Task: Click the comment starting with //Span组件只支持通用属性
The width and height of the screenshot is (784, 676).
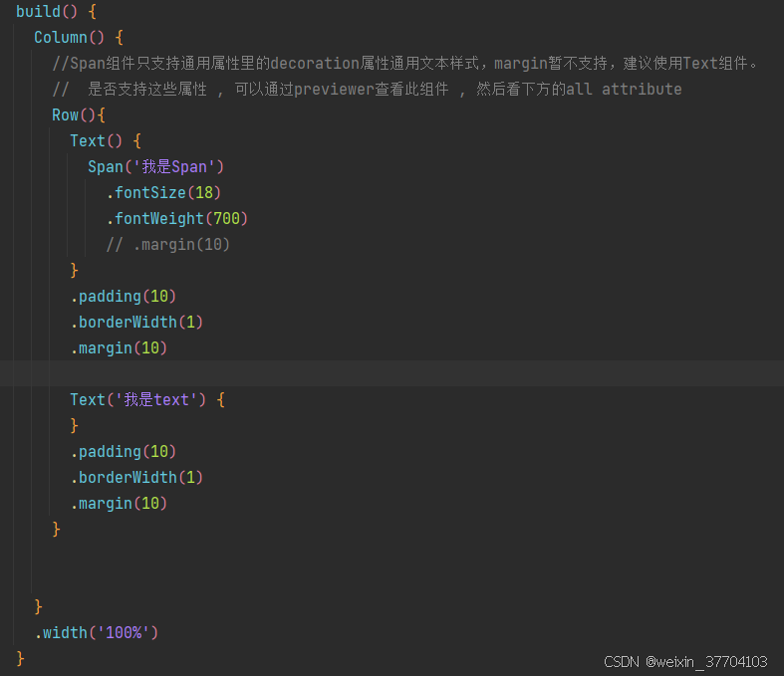Action: click(x=405, y=64)
